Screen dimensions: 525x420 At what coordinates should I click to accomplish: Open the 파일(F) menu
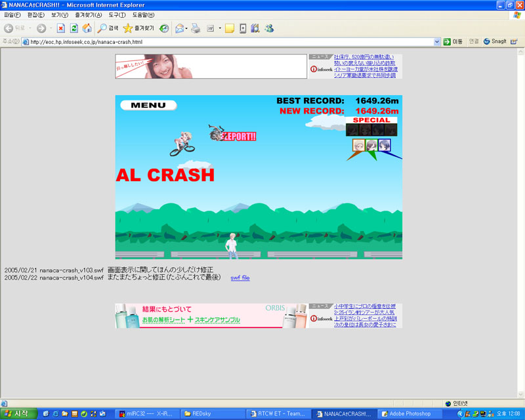click(12, 14)
